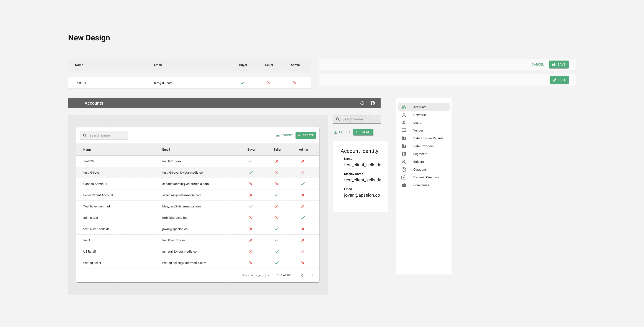644x327 pixels.
Task: Go to previous page of accounts
Action: [x=302, y=275]
